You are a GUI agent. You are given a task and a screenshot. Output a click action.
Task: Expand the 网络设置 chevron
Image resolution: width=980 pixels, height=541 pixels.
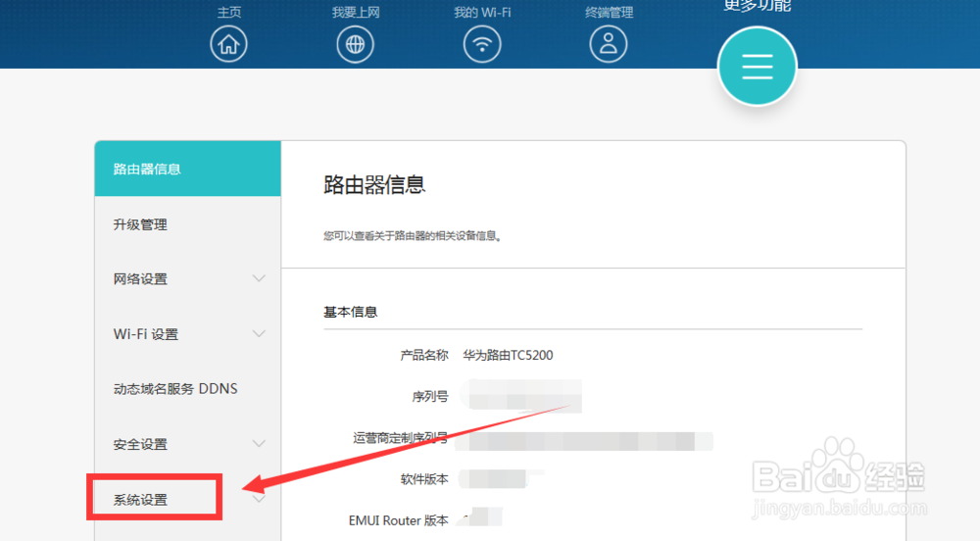[259, 278]
